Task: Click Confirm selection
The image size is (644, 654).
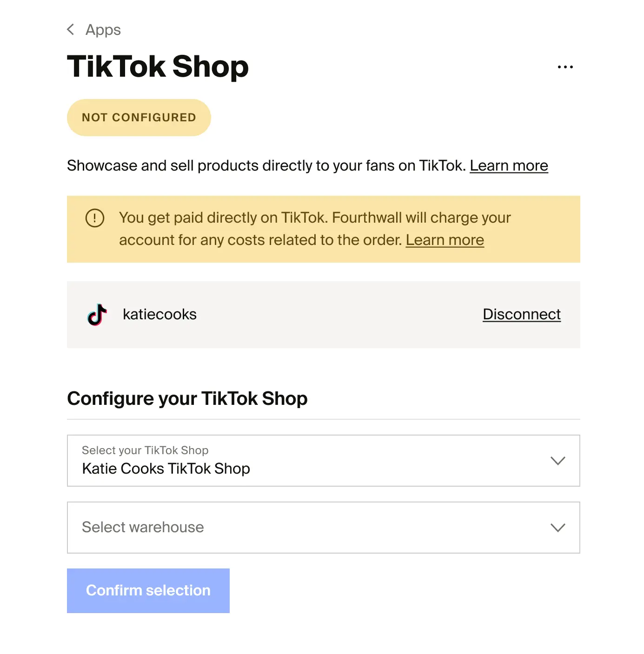Action: [x=148, y=590]
